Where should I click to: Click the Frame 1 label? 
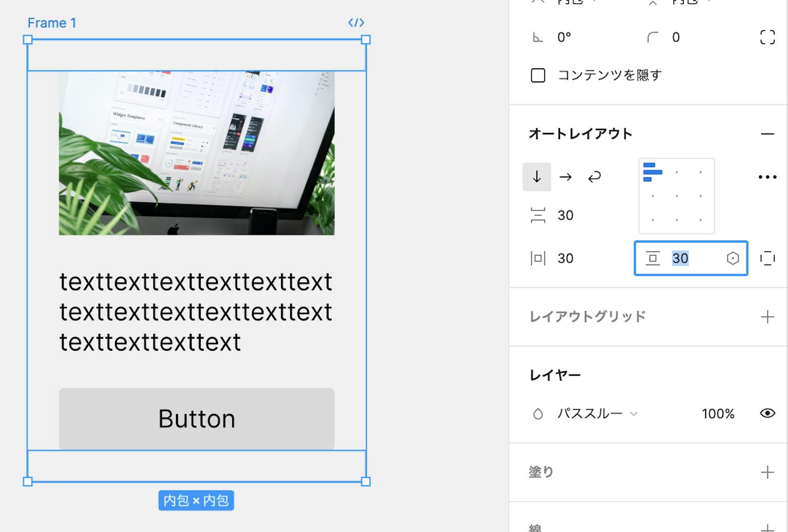point(51,23)
